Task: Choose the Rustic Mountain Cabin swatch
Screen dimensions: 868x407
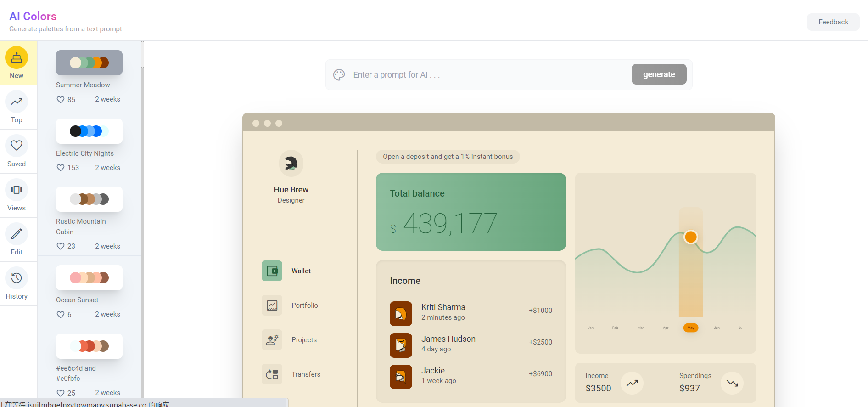Action: coord(89,199)
